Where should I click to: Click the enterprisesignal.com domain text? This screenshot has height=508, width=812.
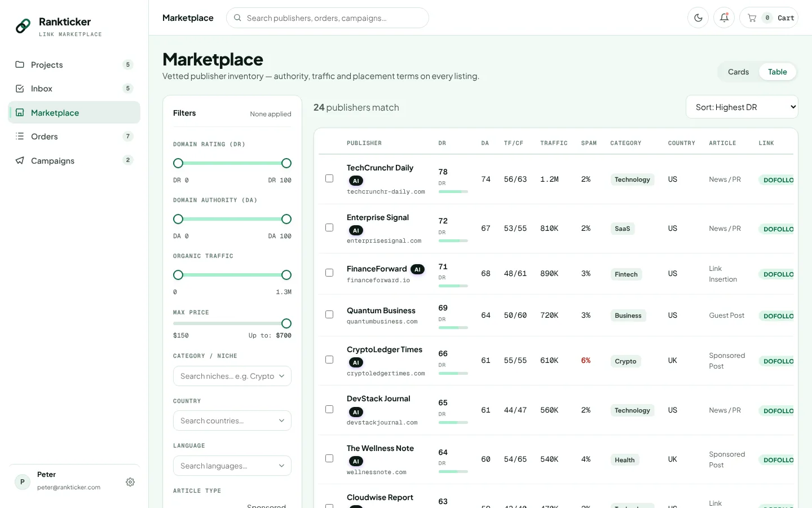point(384,241)
